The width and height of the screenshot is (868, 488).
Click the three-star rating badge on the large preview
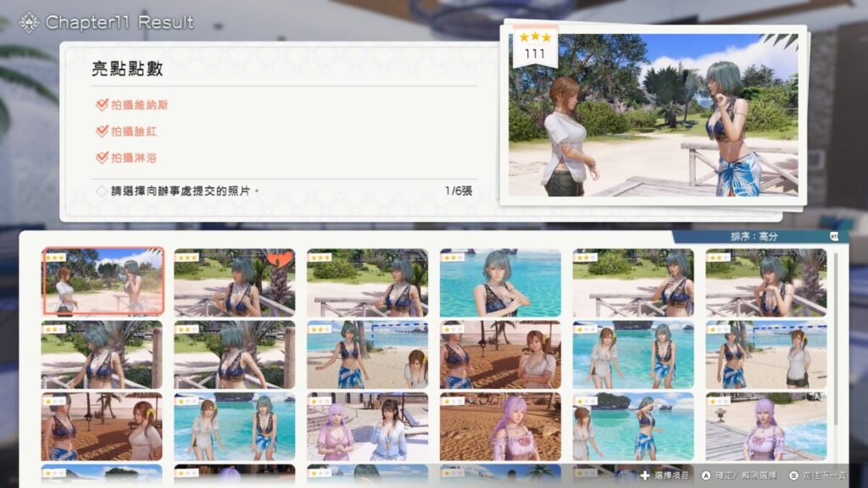(x=535, y=46)
